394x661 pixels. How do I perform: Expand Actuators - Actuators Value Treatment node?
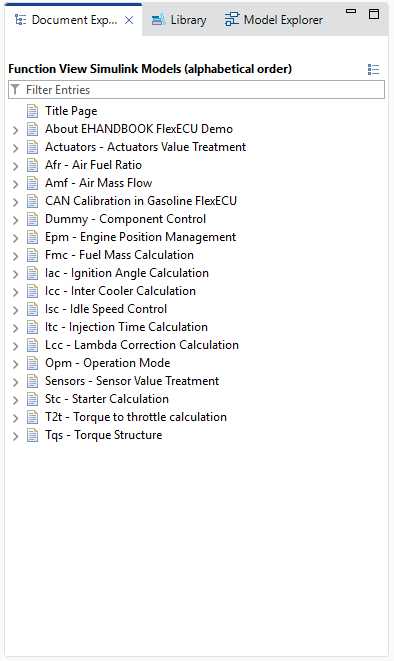[x=16, y=148]
